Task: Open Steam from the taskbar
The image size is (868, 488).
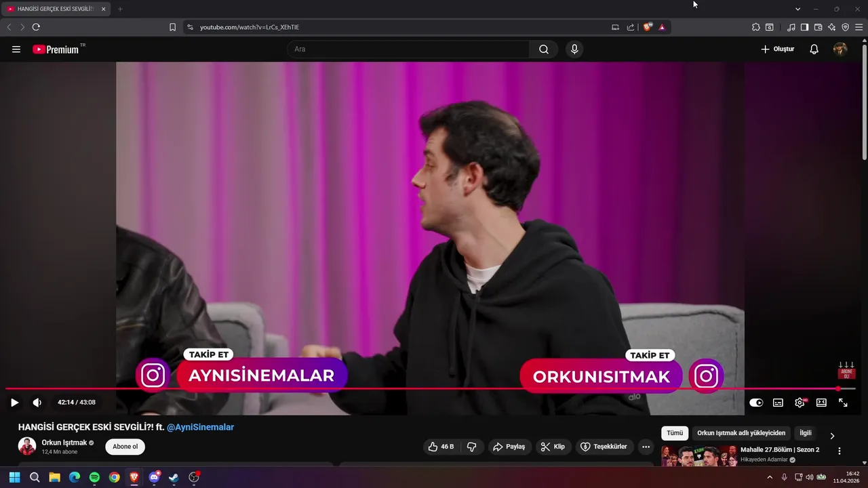Action: click(x=174, y=477)
